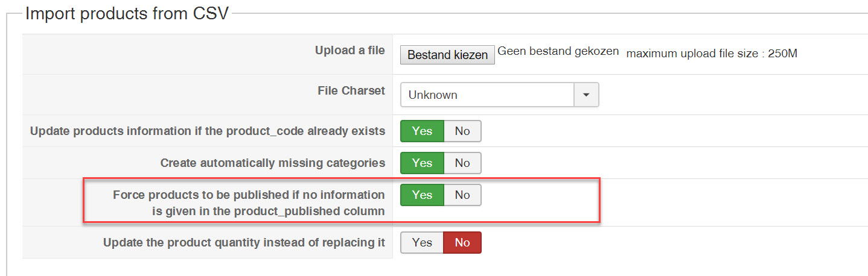This screenshot has height=276, width=868.
Task: Click the Bestand kiezen file button
Action: click(x=447, y=55)
